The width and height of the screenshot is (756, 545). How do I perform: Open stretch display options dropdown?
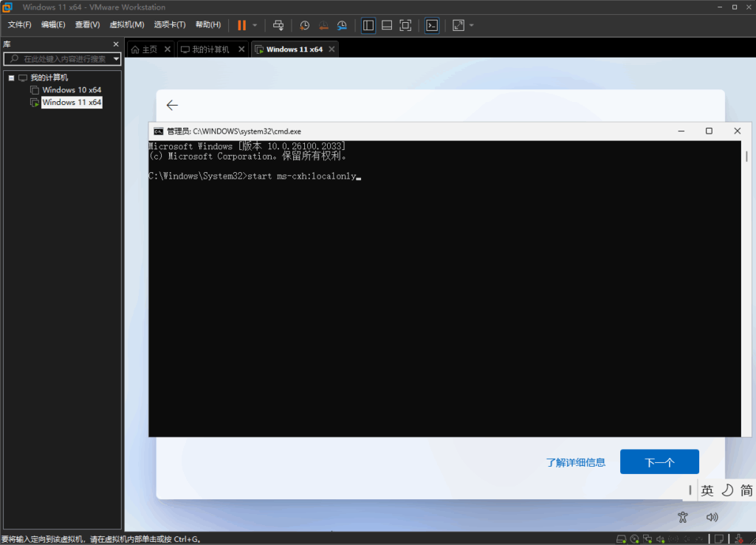coord(472,25)
